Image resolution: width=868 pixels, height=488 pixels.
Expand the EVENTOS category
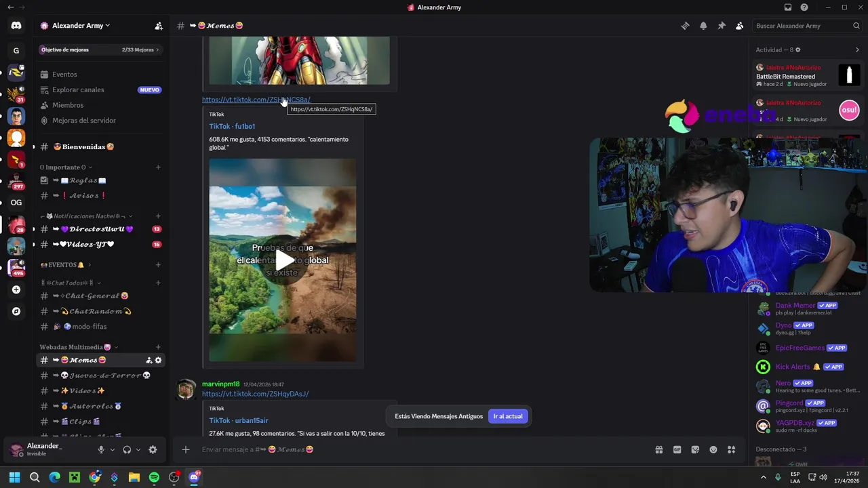click(65, 264)
